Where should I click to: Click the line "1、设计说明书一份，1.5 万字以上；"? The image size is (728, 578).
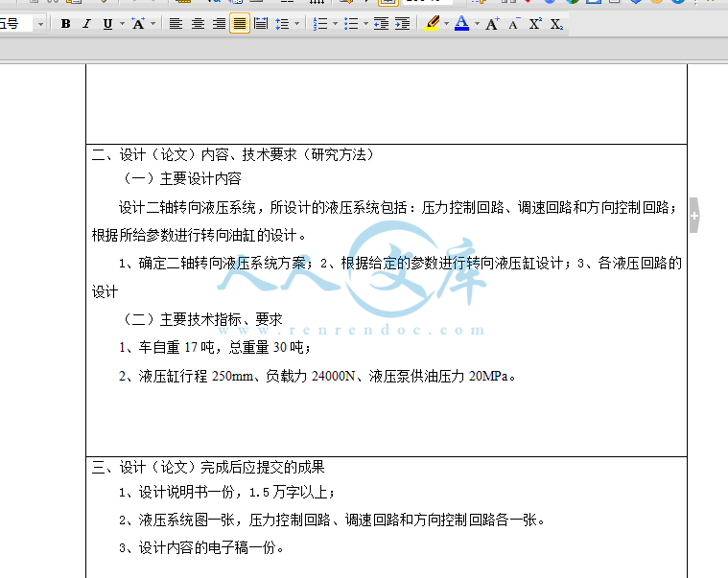pyautogui.click(x=226, y=492)
